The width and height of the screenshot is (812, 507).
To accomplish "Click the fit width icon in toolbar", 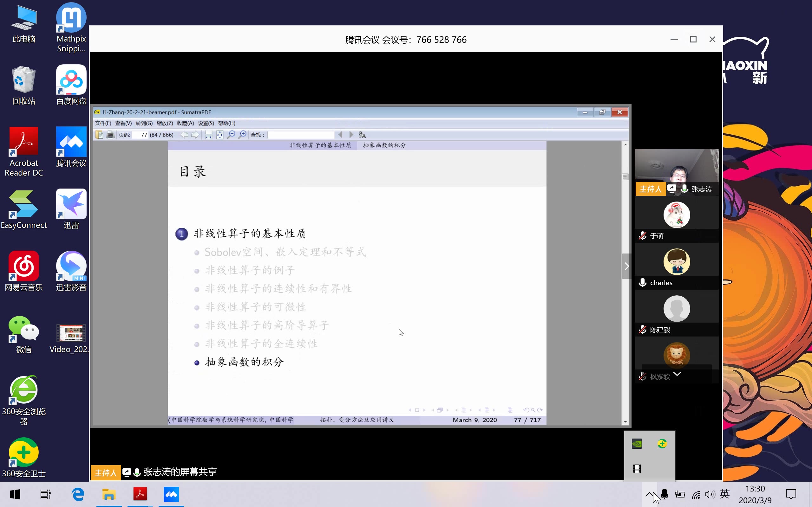I will (208, 135).
